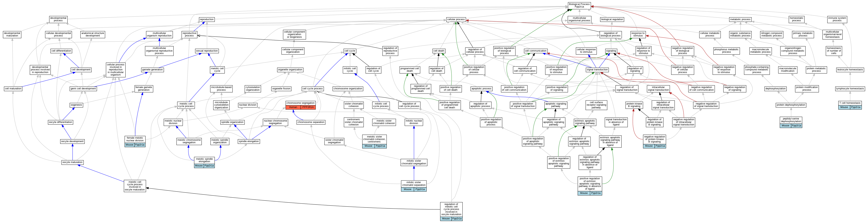Select the 'apoptotic process' node

481,89
